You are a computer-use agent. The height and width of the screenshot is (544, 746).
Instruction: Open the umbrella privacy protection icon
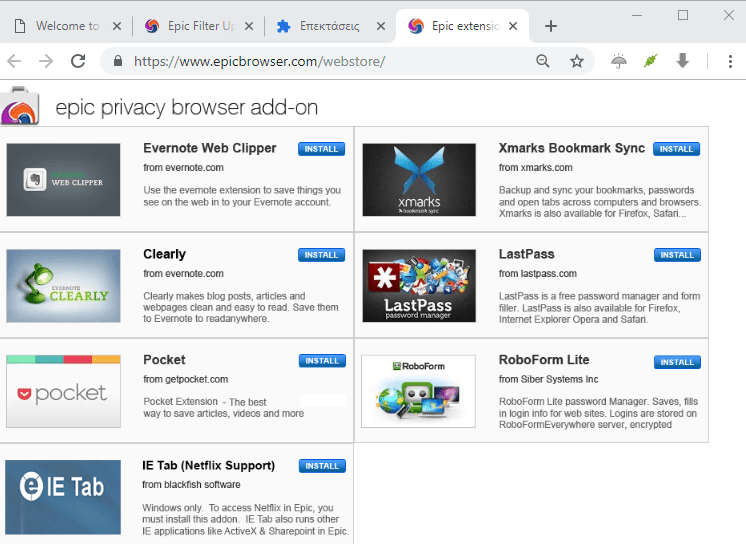[618, 61]
